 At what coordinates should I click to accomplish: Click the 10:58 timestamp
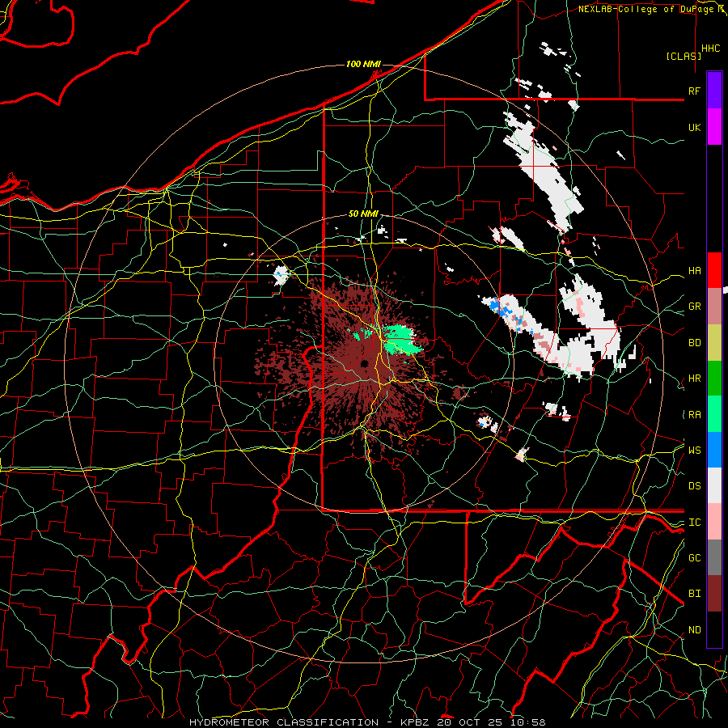(x=528, y=722)
